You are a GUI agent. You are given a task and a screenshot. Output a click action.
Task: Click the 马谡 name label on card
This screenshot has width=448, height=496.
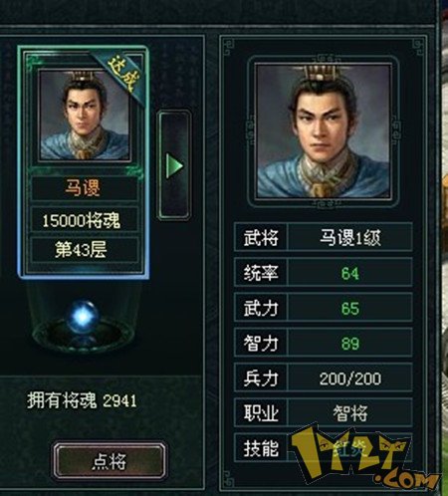[x=84, y=188]
